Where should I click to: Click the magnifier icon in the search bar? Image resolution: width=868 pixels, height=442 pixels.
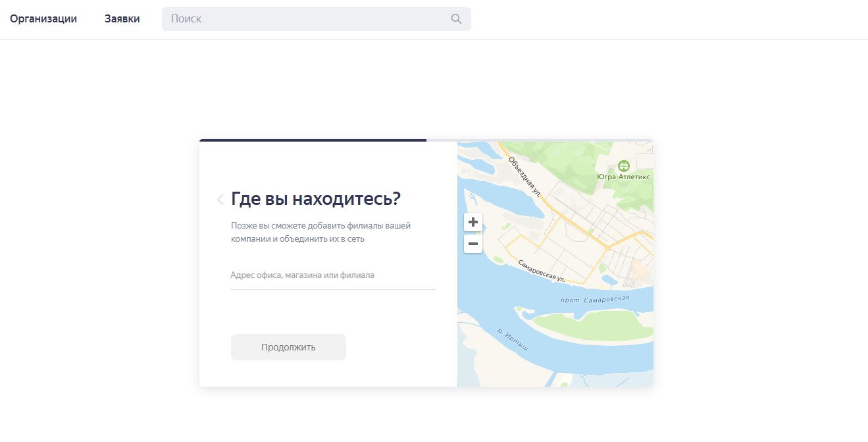(x=456, y=18)
